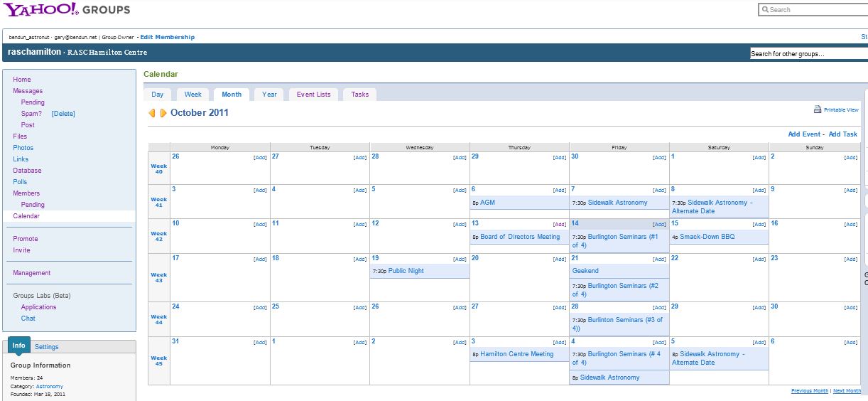The width and height of the screenshot is (868, 401).
Task: Click the Edit Membership link
Action: tap(167, 37)
